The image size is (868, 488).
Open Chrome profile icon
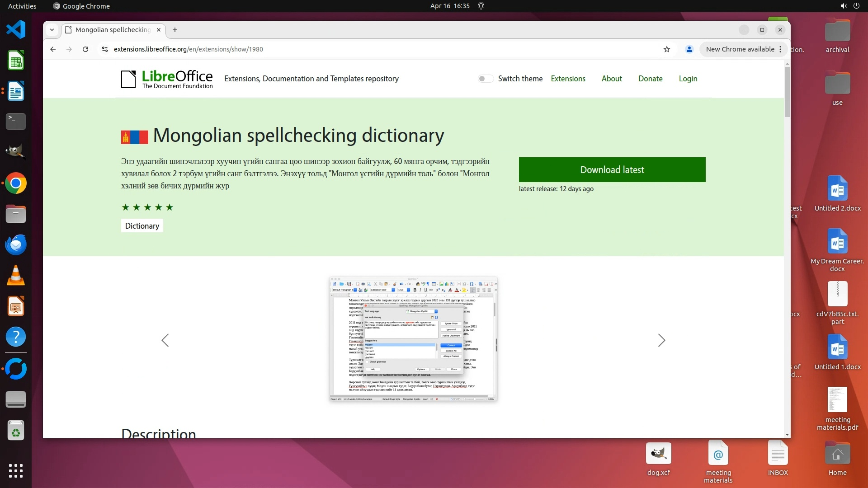pyautogui.click(x=689, y=49)
